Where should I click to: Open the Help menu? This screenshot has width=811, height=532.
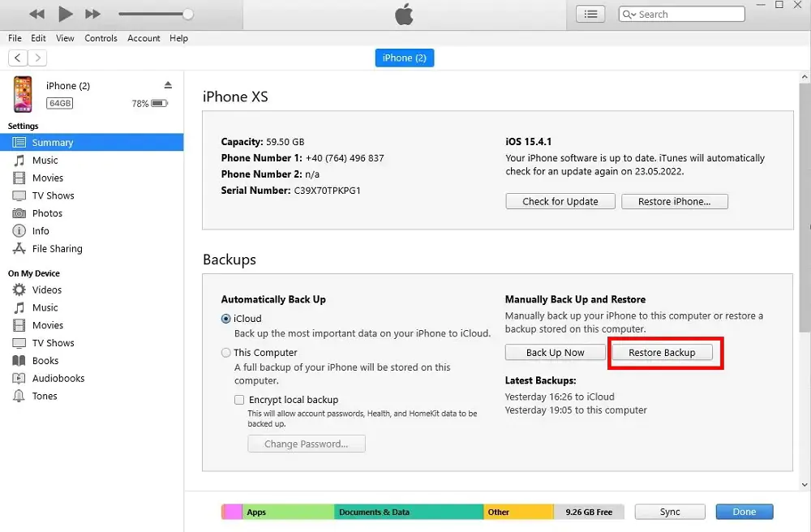(x=179, y=38)
